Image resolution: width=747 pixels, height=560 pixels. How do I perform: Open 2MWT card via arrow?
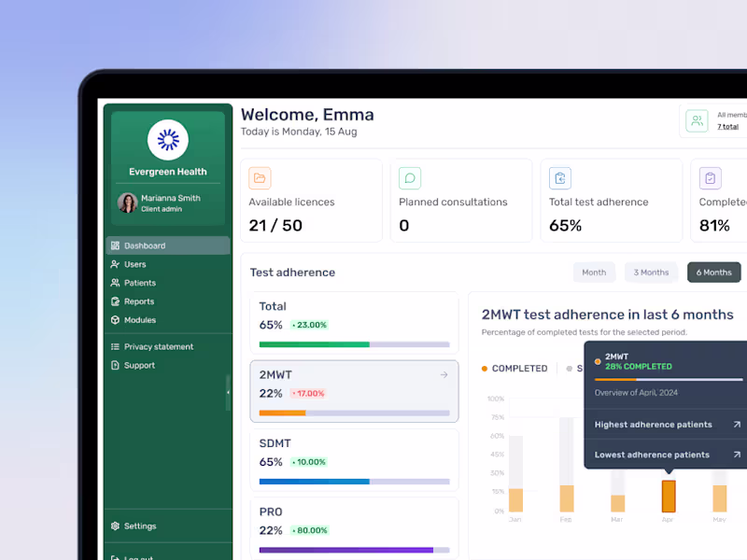click(444, 375)
